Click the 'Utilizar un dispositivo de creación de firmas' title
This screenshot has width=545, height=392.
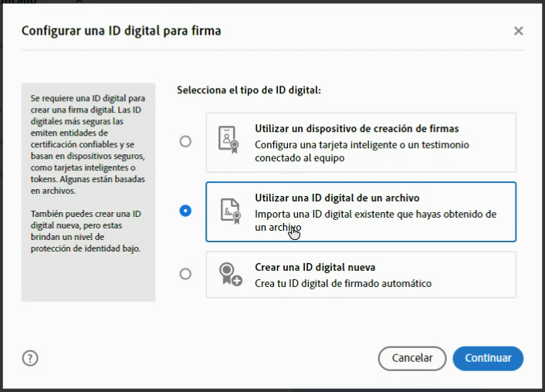pos(357,129)
